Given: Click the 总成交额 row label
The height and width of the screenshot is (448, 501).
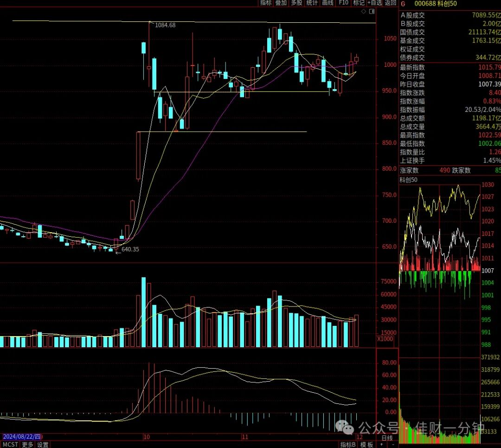Looking at the screenshot, I should (412, 118).
